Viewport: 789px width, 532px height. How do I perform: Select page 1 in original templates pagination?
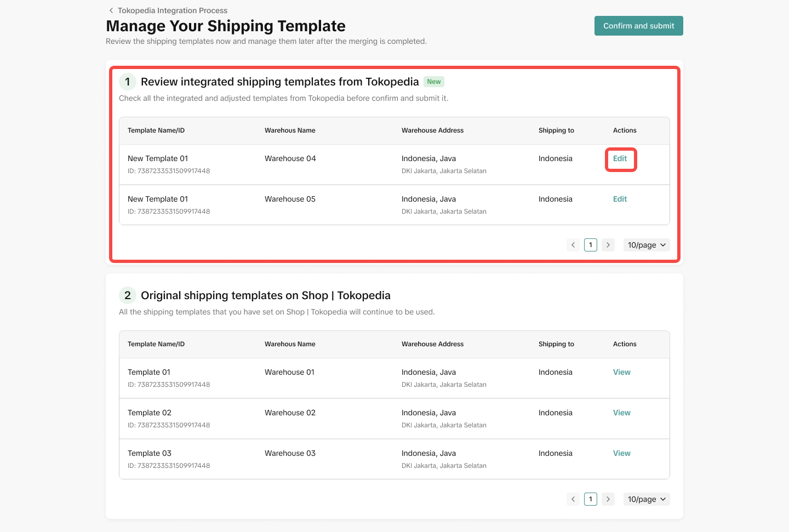591,499
